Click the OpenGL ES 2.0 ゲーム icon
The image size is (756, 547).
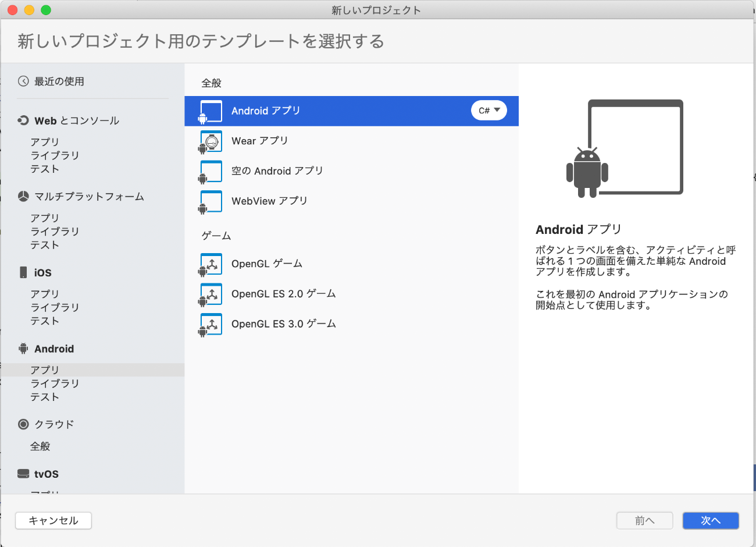coord(211,295)
